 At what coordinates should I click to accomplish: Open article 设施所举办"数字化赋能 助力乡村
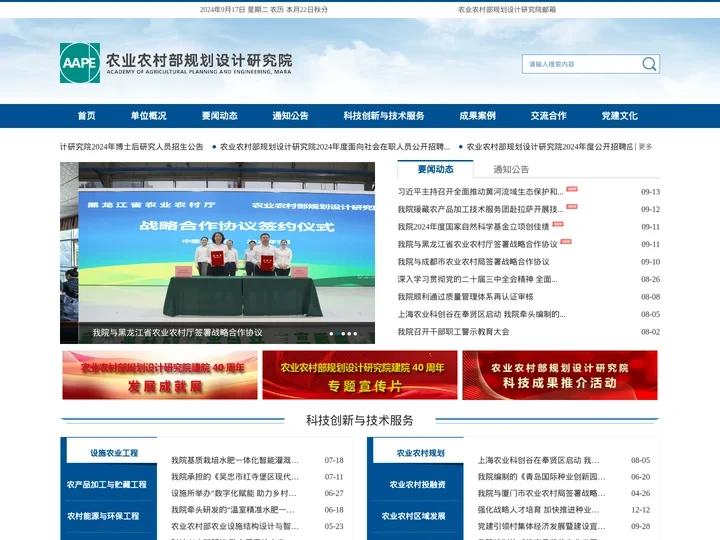[x=234, y=493]
